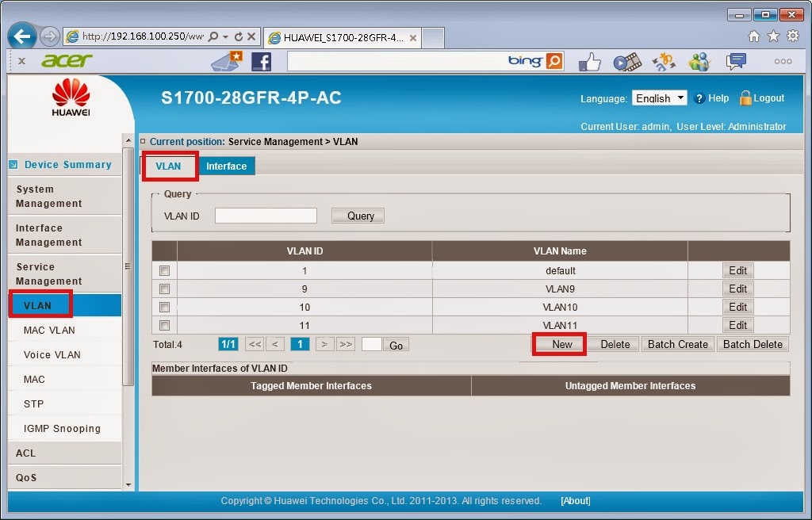Viewport: 812px width, 520px height.
Task: Click inside the VLAN ID input field
Action: coord(266,215)
